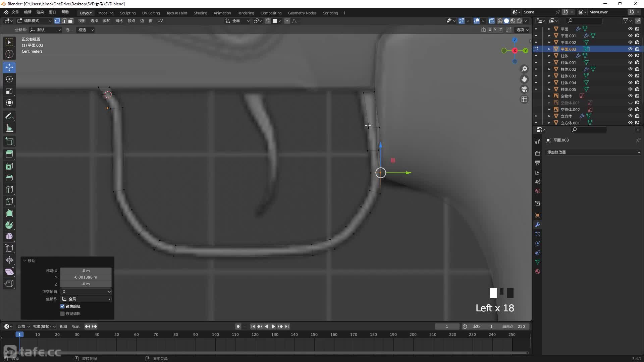Expand the 平面.001 outliner item

click(549, 36)
